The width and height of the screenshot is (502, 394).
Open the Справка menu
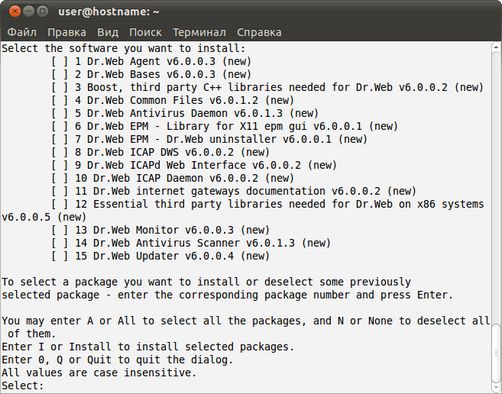point(259,32)
